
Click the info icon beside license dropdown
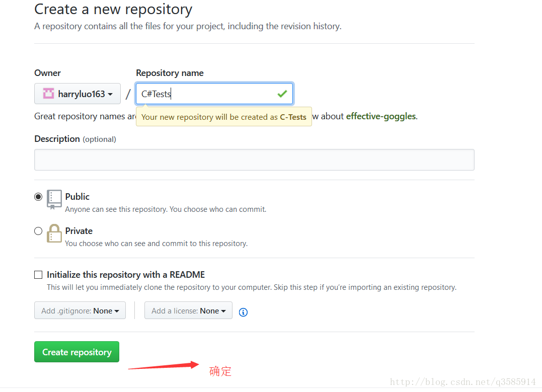pyautogui.click(x=243, y=312)
